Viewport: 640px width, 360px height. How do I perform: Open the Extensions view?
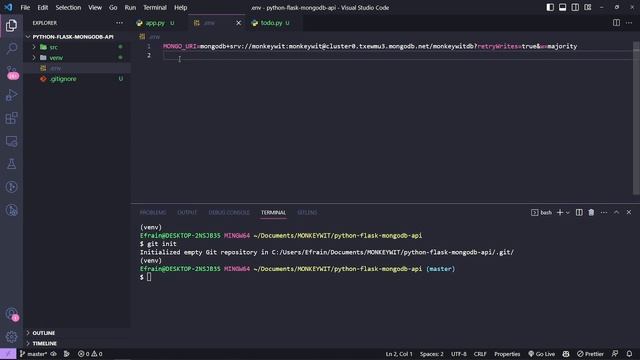[x=11, y=118]
